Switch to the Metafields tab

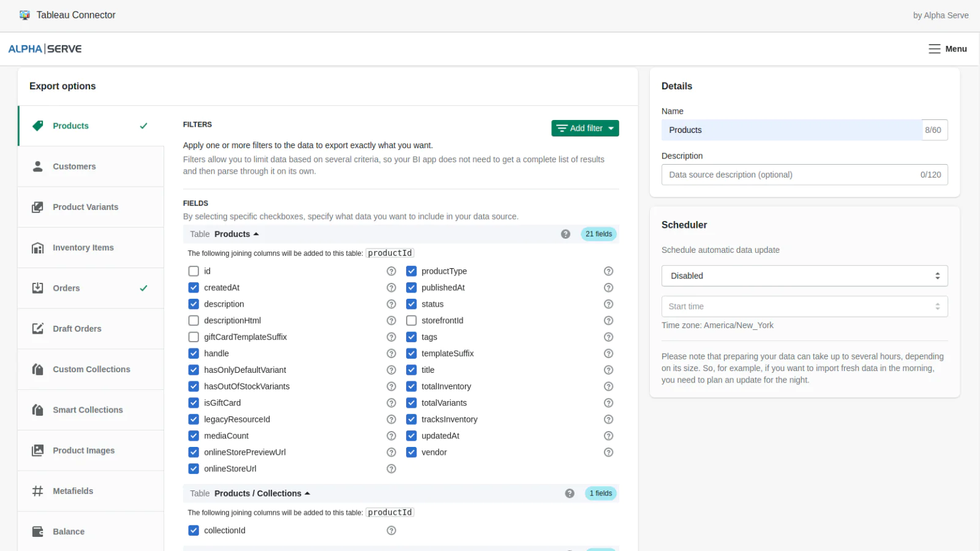[x=91, y=491]
